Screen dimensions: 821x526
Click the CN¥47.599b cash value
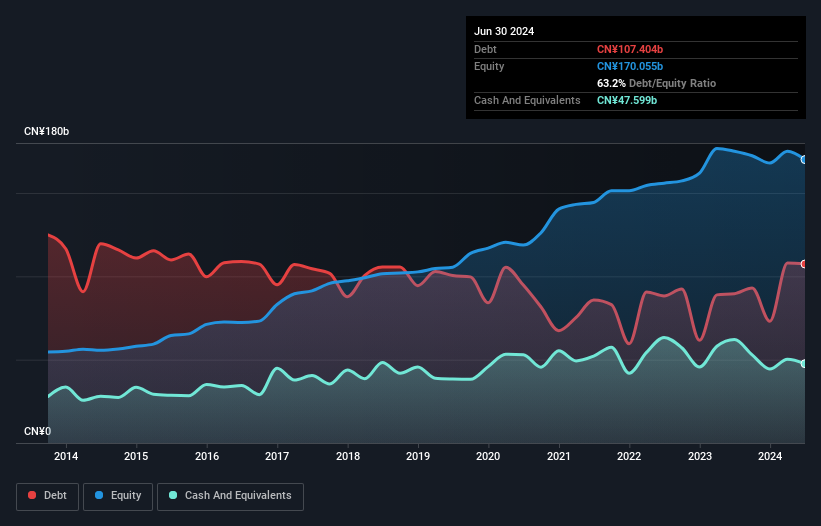627,100
